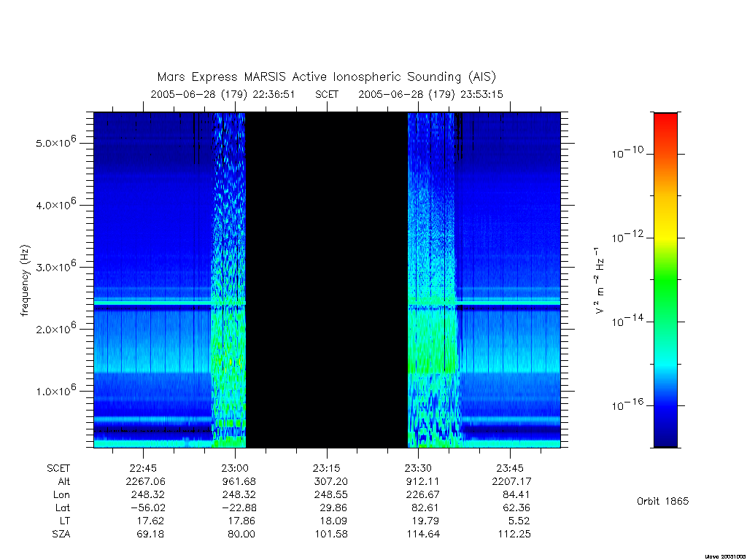The image size is (747, 560).
Task: Click the 'Alt' row label
Action: [x=64, y=481]
